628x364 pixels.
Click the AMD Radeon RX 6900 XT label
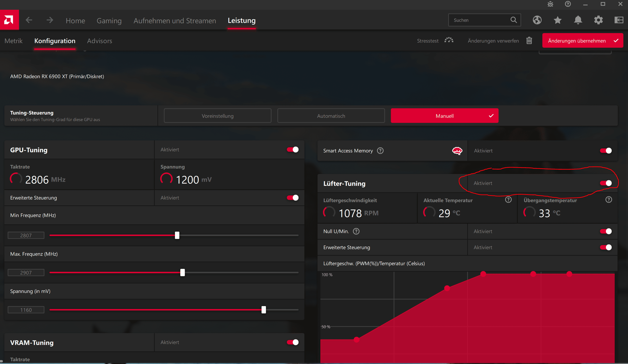click(57, 76)
